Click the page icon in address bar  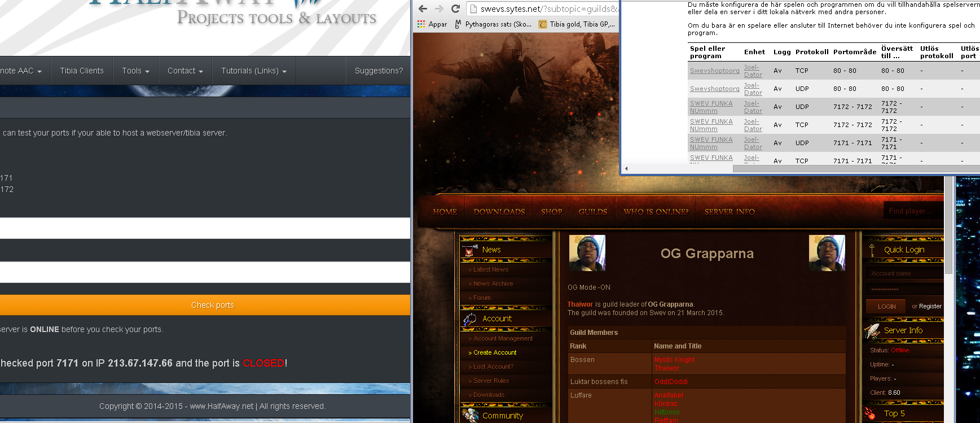[x=474, y=8]
